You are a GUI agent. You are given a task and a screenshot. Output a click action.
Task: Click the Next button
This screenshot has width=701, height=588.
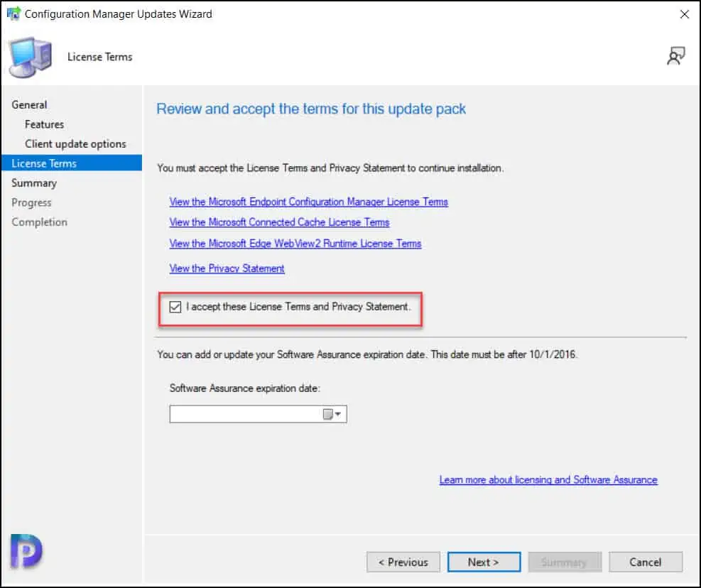[484, 562]
